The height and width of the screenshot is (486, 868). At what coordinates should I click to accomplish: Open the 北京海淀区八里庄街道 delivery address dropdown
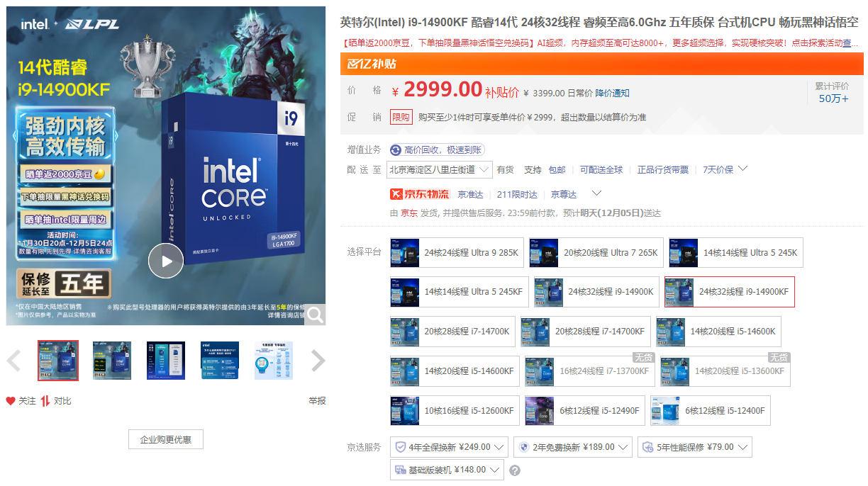point(439,170)
